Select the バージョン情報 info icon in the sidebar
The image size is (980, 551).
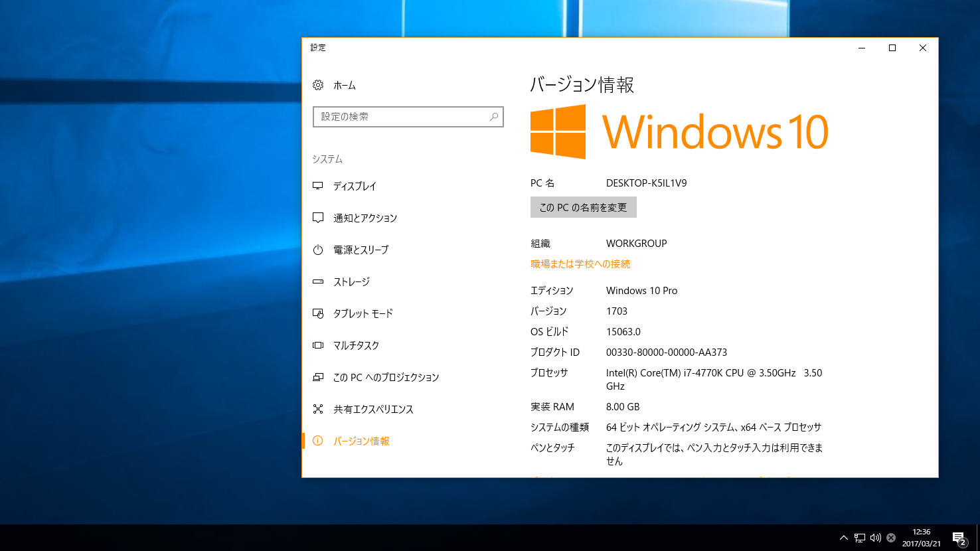(318, 441)
